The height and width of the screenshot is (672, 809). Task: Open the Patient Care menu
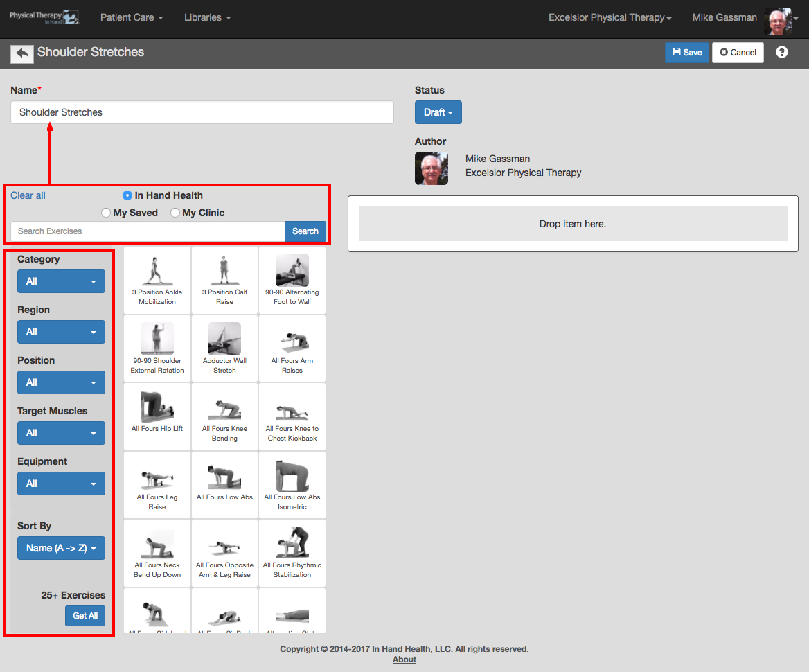point(132,17)
